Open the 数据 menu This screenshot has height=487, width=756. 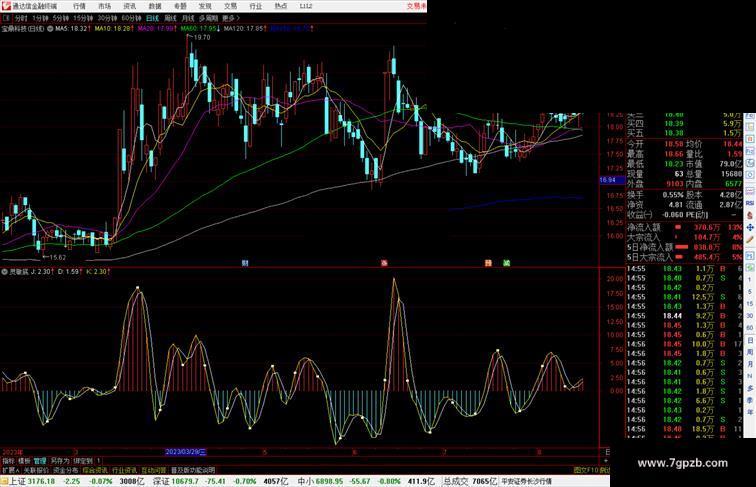click(x=155, y=6)
